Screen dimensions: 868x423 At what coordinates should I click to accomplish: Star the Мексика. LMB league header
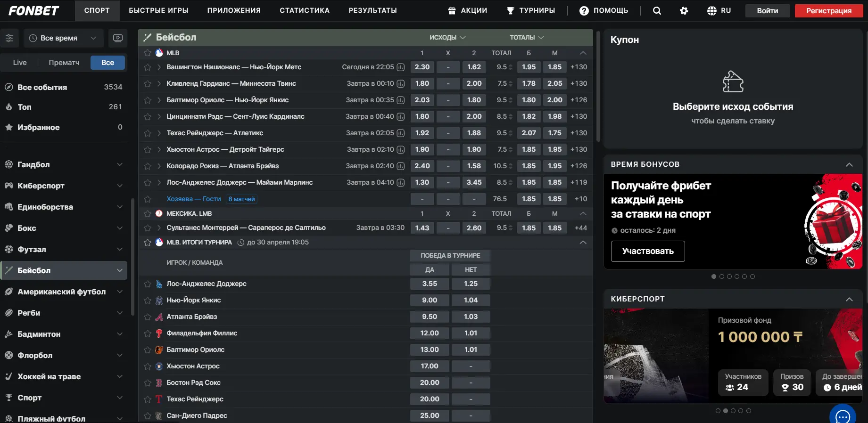pos(148,213)
